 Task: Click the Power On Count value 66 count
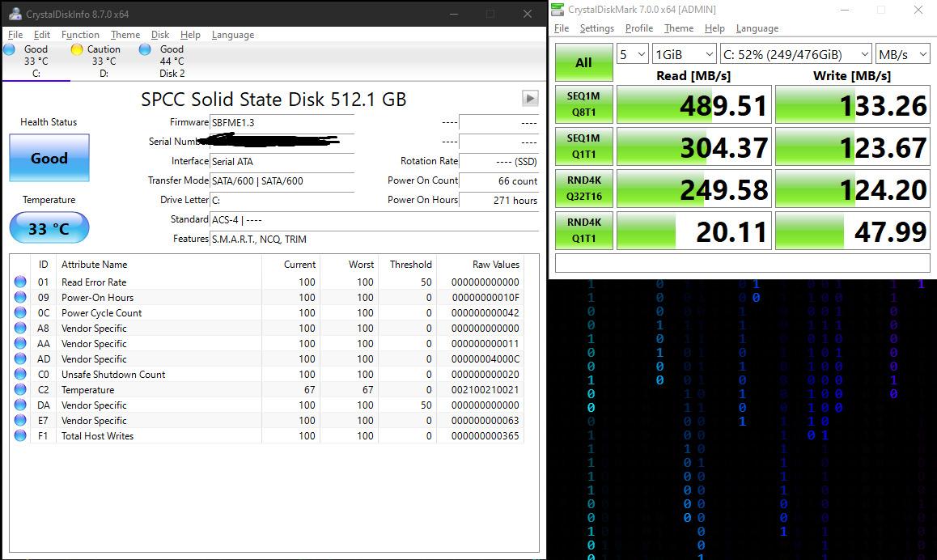(x=499, y=180)
